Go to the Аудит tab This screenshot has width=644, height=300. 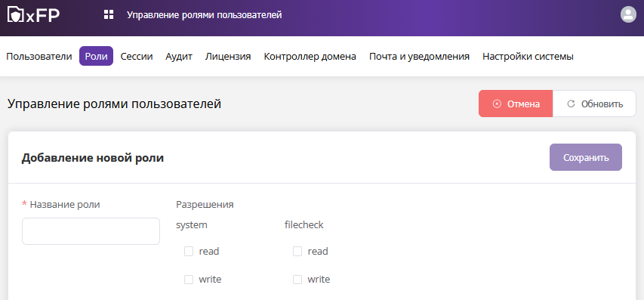tap(179, 57)
